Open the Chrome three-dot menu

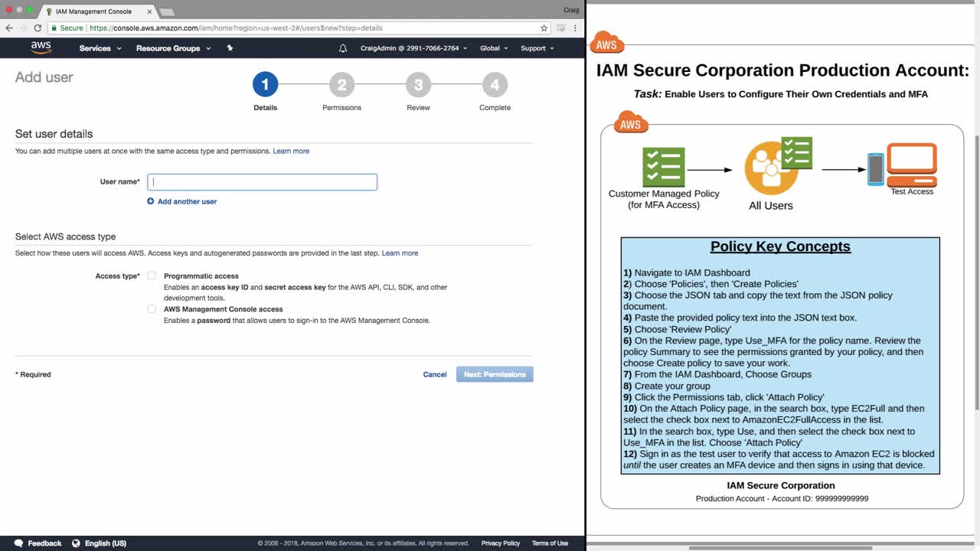click(575, 28)
